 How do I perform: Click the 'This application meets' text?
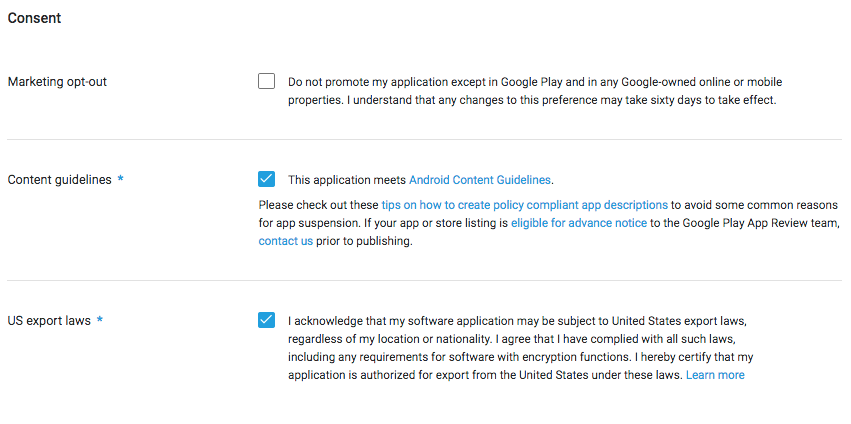(x=347, y=180)
